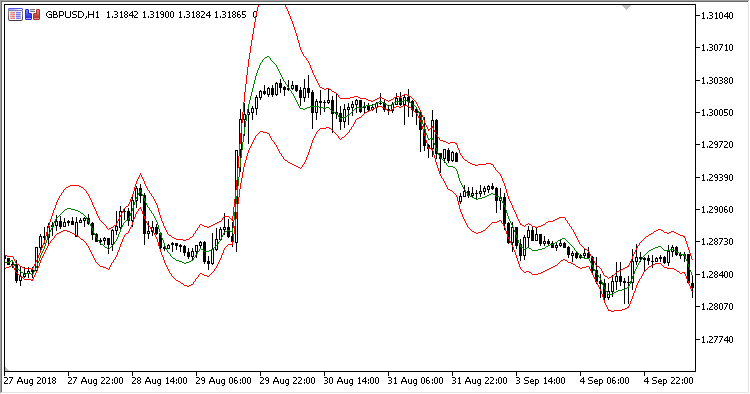Click the 1.29390 price scale label
Image resolution: width=750 pixels, height=394 pixels.
(717, 178)
